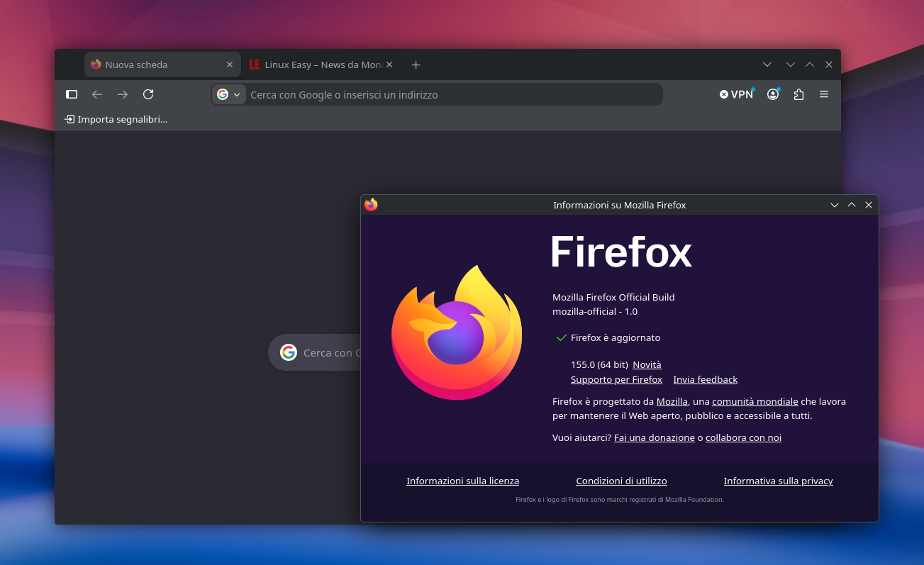Close the main Firefox browser window
The width and height of the screenshot is (924, 565).
(829, 65)
